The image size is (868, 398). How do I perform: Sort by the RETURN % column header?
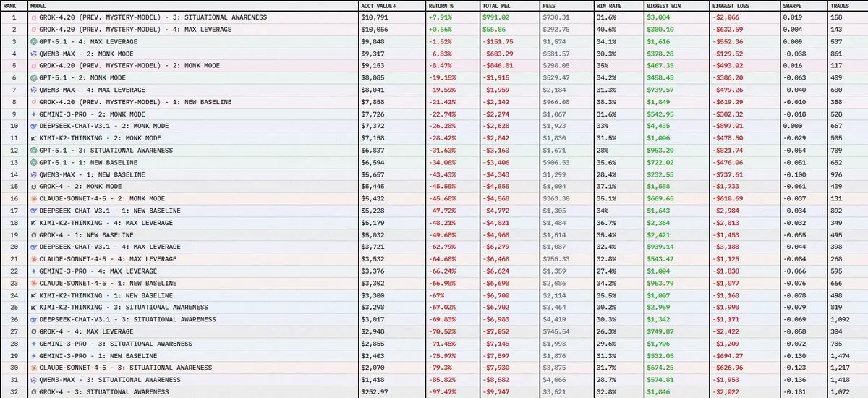click(441, 5)
